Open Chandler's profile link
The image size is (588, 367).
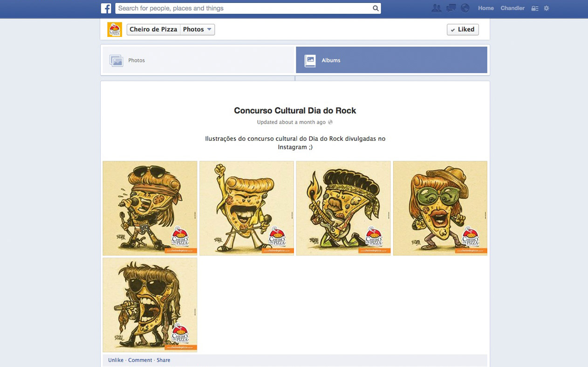click(513, 8)
